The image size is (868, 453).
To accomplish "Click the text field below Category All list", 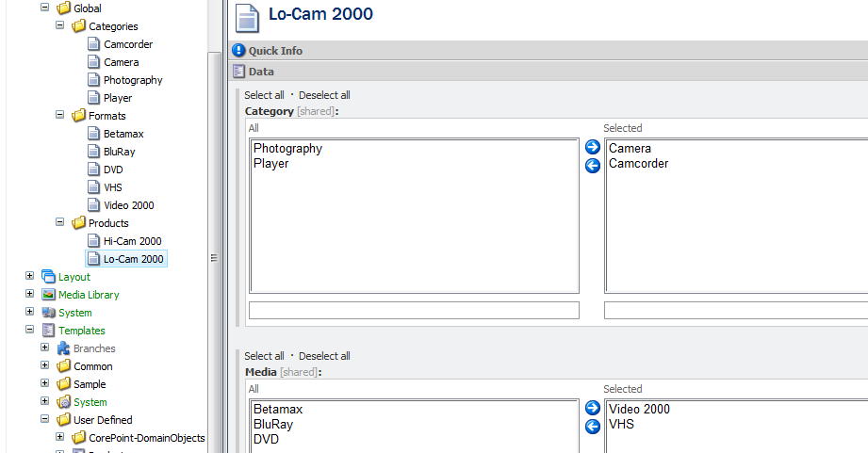I will click(414, 310).
